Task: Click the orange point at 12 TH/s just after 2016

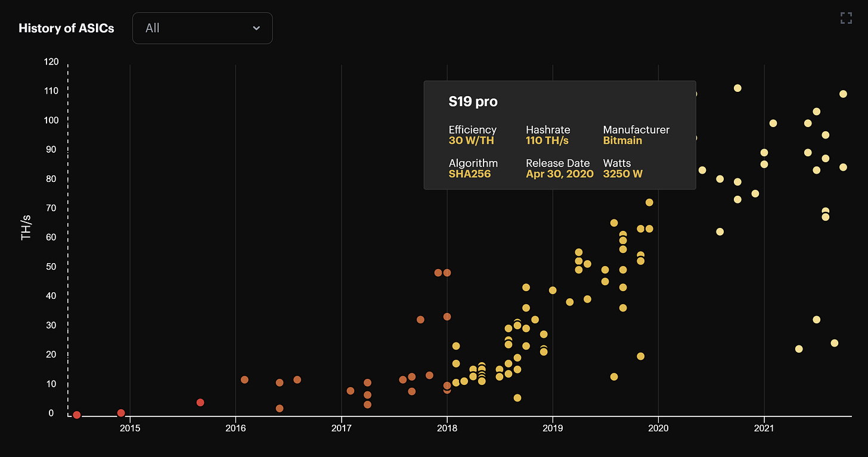Action: pos(244,379)
